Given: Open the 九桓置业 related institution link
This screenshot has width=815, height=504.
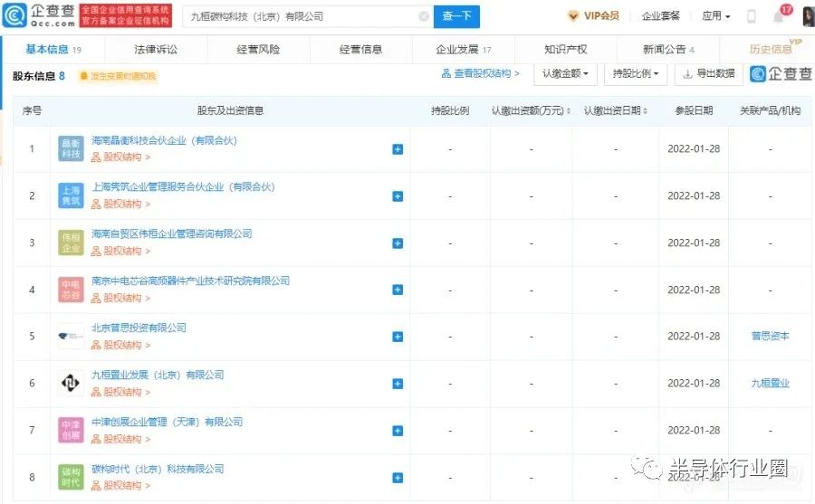Looking at the screenshot, I should coord(771,384).
